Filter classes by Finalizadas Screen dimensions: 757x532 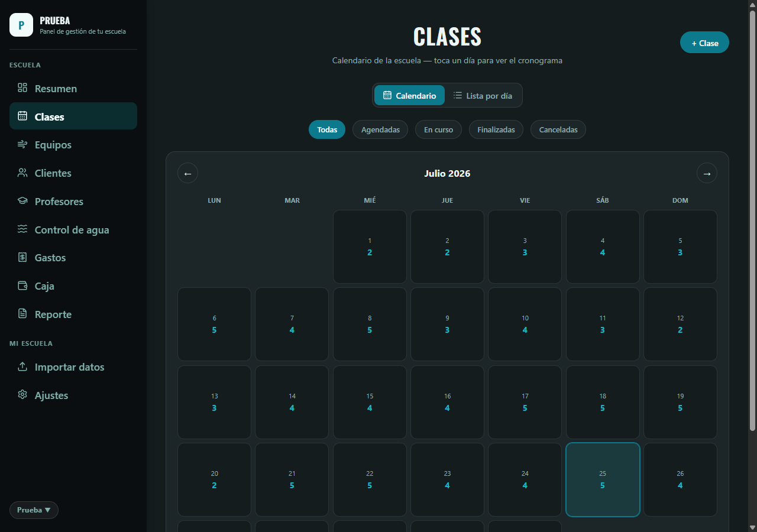pos(496,129)
